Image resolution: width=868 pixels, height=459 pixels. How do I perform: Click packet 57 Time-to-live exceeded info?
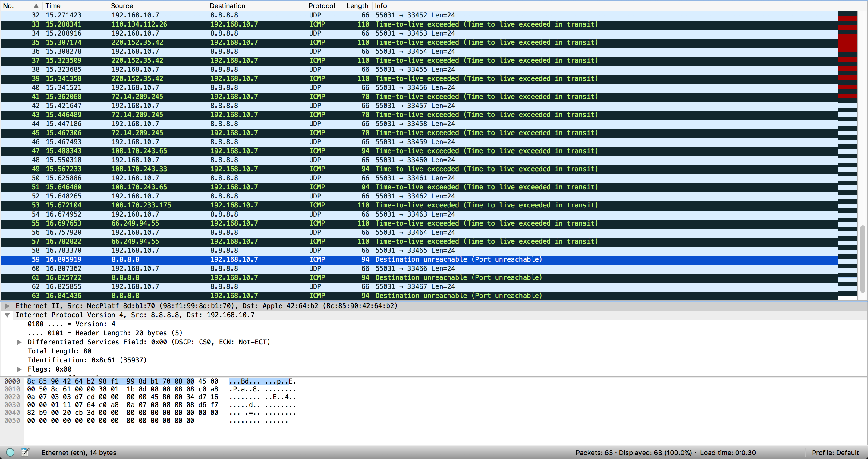pyautogui.click(x=486, y=241)
